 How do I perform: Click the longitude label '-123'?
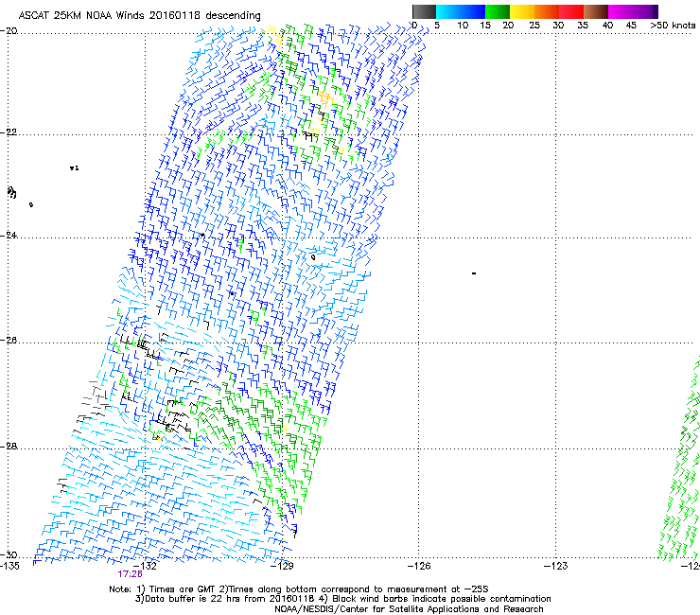tap(555, 566)
